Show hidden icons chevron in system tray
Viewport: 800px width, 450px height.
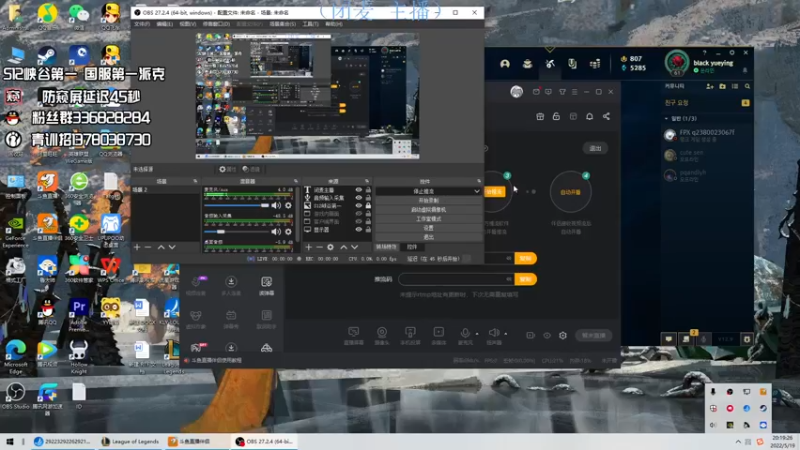coord(738,441)
